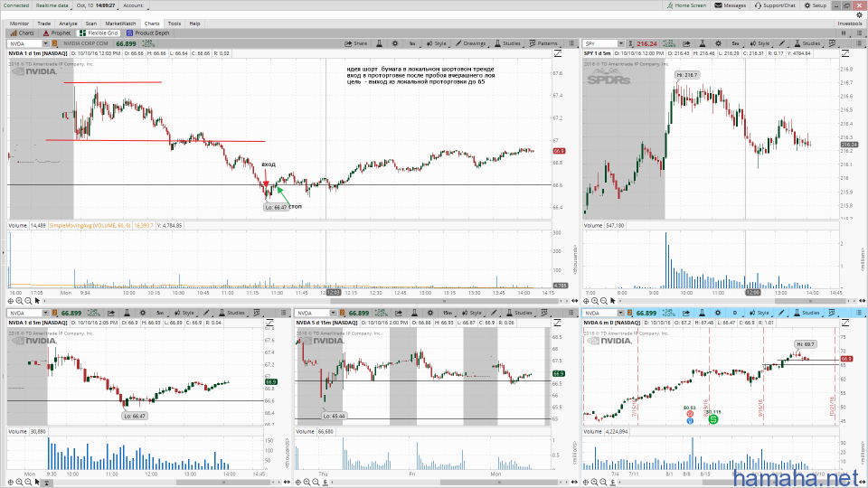The image size is (868, 488).
Task: Open the Style menu on the NVDA 15m chart
Action: 472,314
